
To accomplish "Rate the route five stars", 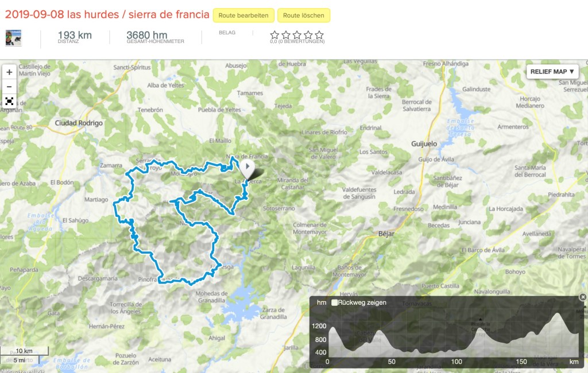I will tap(319, 35).
